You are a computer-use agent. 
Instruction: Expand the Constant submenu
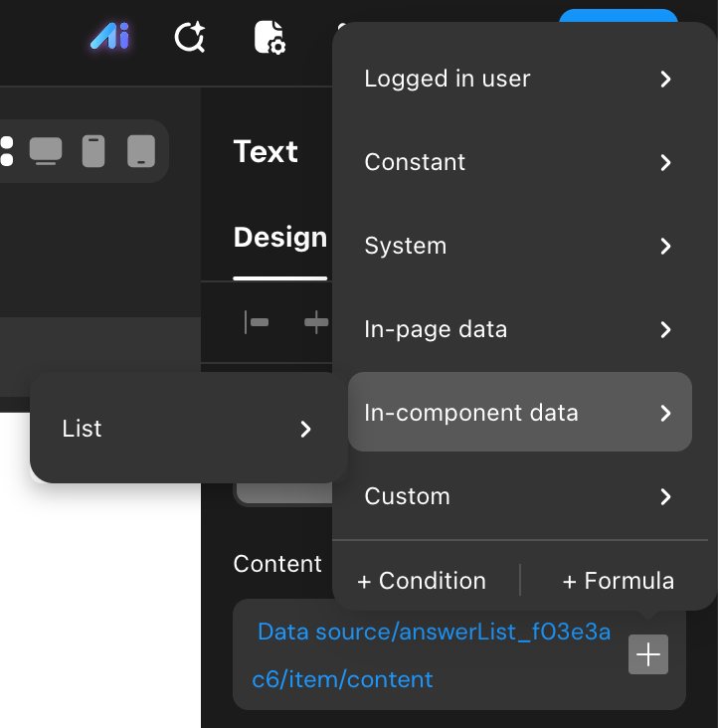click(x=519, y=162)
